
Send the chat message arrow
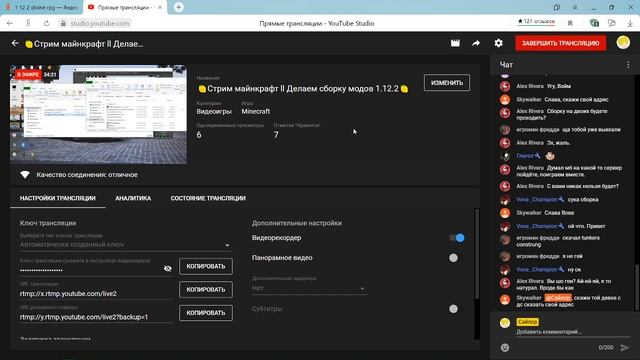click(624, 348)
